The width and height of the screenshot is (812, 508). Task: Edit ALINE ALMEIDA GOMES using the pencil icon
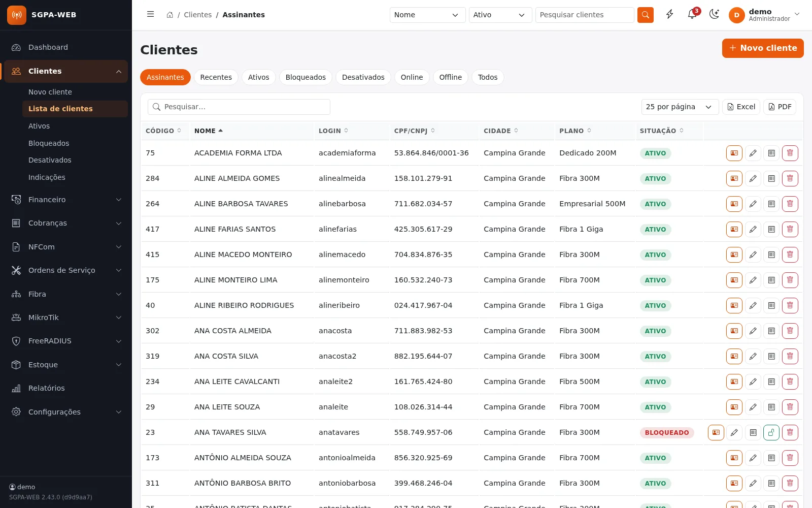753,178
